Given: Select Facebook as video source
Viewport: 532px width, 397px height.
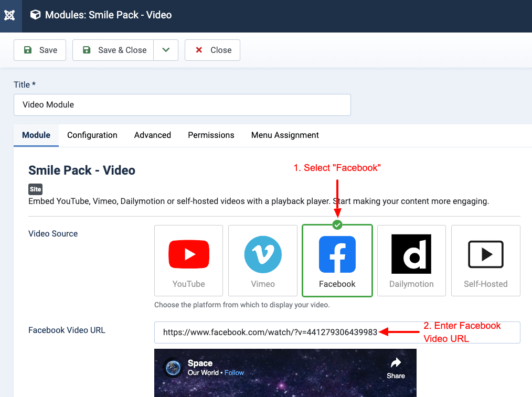Looking at the screenshot, I should (x=337, y=261).
